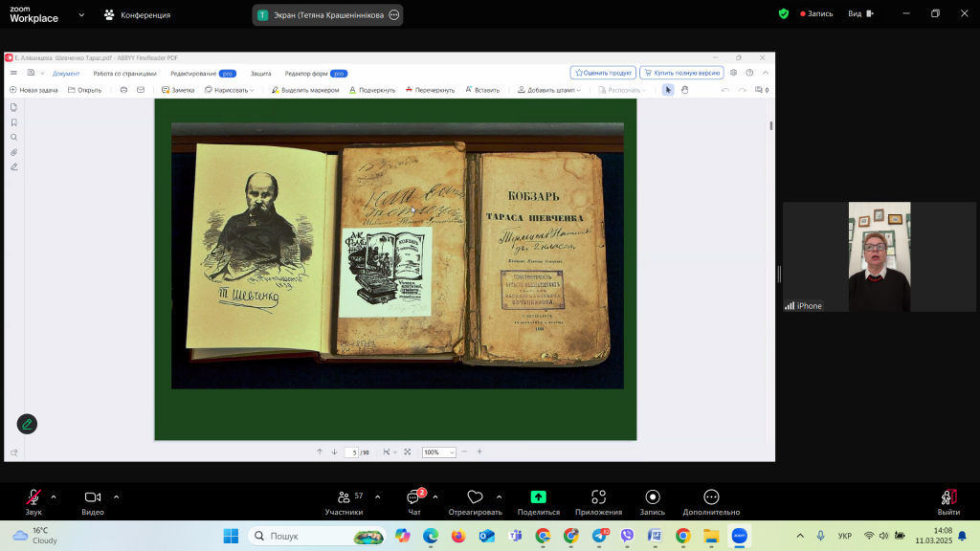Toggle recording with the Запись button

pyautogui.click(x=652, y=497)
